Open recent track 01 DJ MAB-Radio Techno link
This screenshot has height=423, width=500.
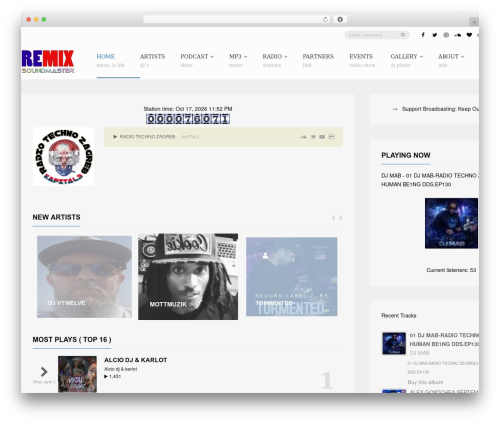tap(444, 339)
